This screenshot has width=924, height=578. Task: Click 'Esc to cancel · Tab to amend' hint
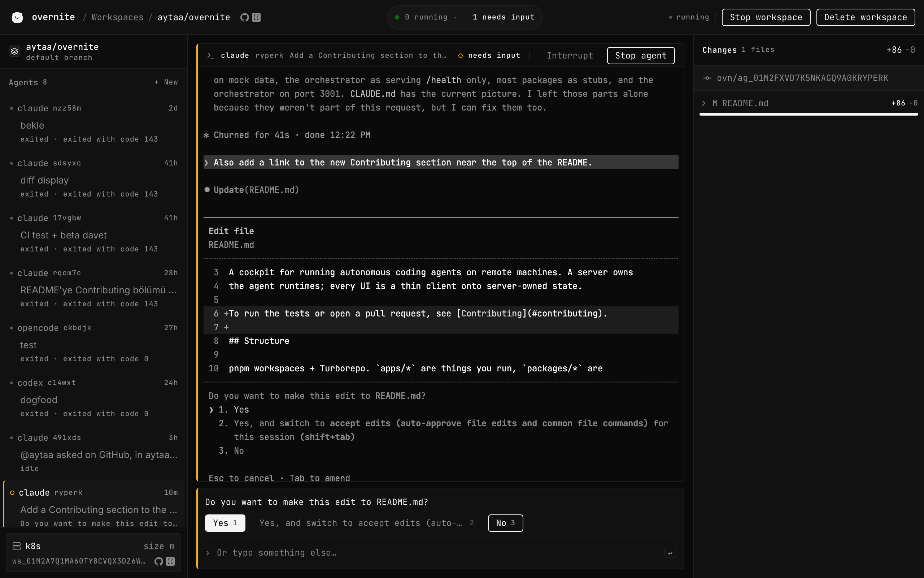point(279,478)
